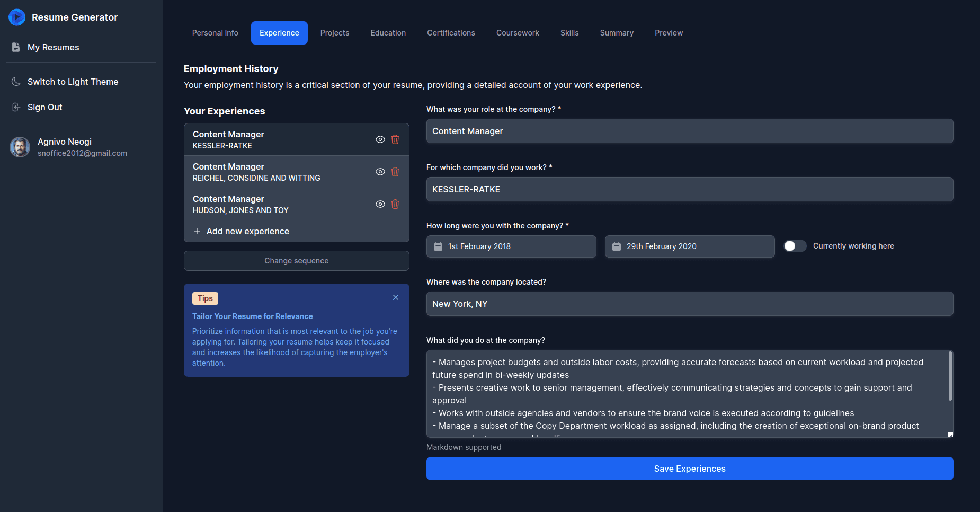Click the Agnivo Neogi profile avatar
Image resolution: width=980 pixels, height=512 pixels.
20,147
